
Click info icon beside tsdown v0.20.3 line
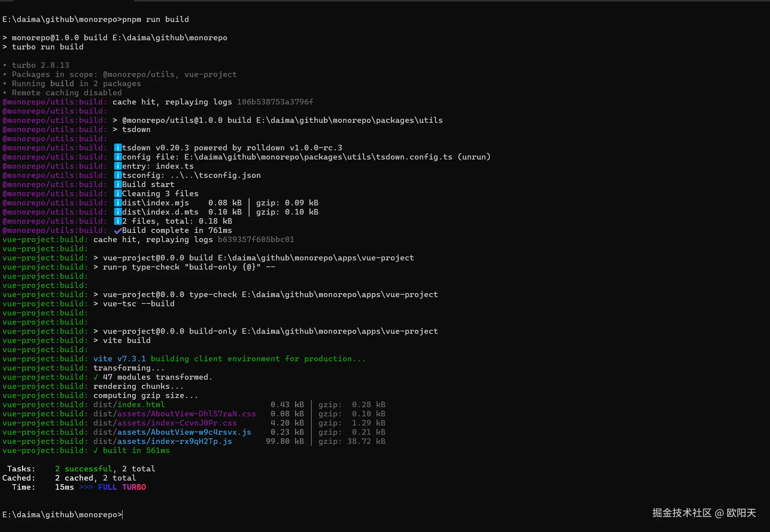[118, 148]
